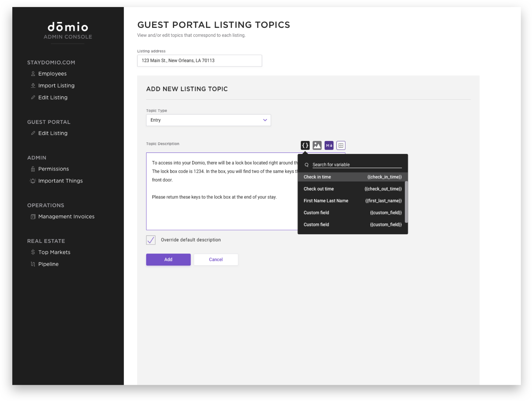The height and width of the screenshot is (401, 532).
Task: Click the Listing address input box
Action: [x=199, y=60]
